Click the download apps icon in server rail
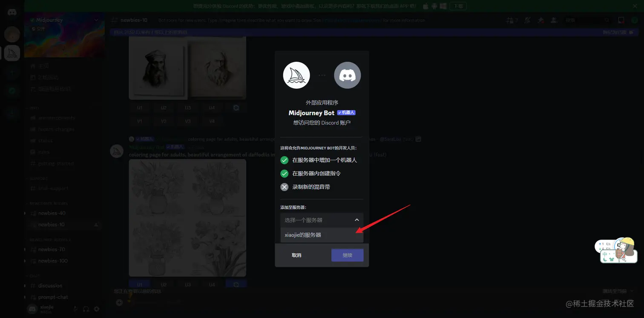The width and height of the screenshot is (644, 318). click(12, 113)
